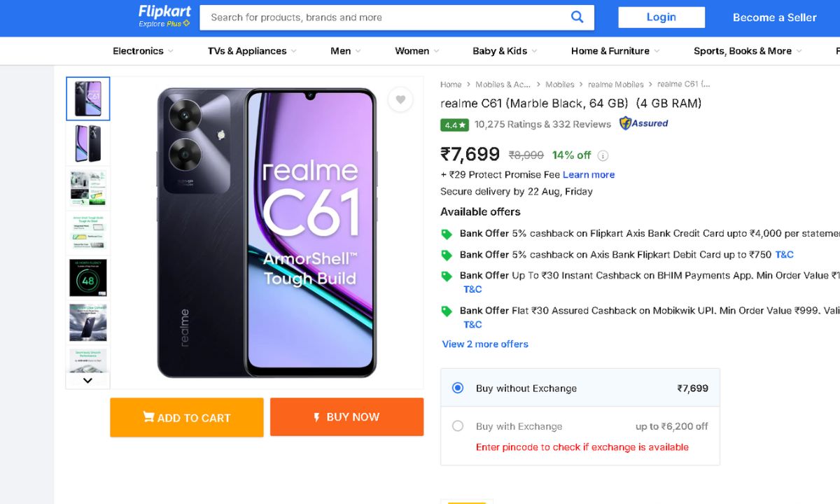Screen dimensions: 840x504
Task: Click the first Bank Offer green tag icon
Action: click(447, 234)
